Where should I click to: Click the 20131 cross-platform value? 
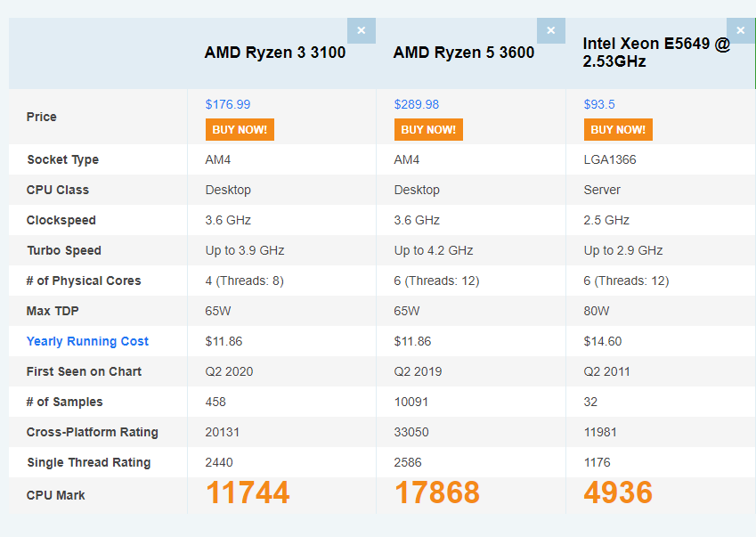tap(223, 433)
